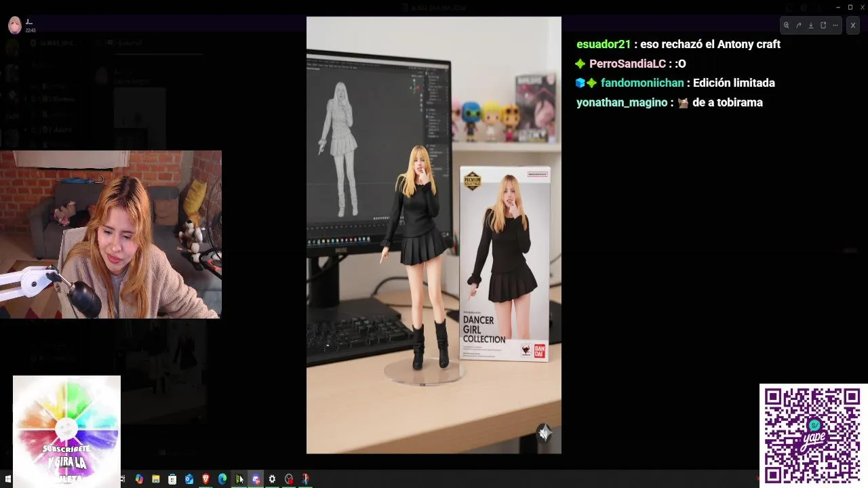Click the chat message 'eso rechazó el Antony craft'

[711, 44]
